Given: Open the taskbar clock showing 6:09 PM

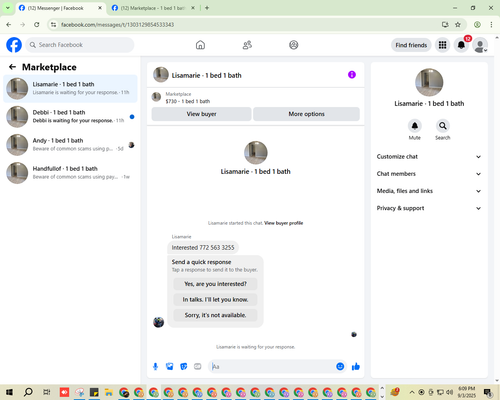Looking at the screenshot, I should tap(467, 392).
